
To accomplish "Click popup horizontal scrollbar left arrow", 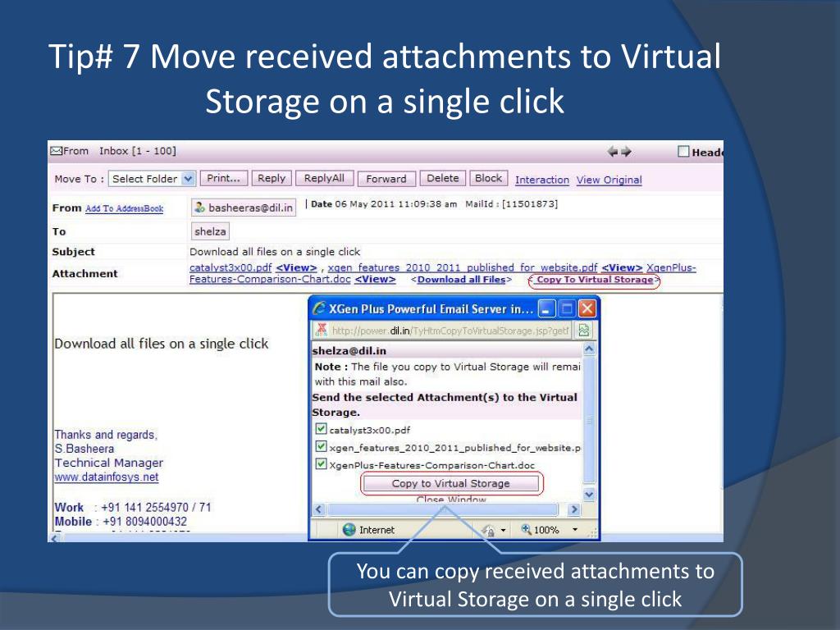I will [318, 509].
